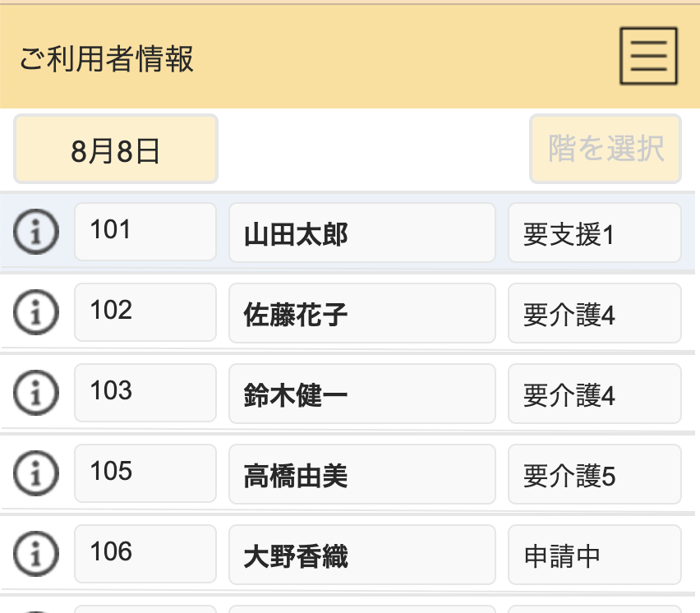Tap info icon next to room 105
Image resolution: width=700 pixels, height=613 pixels.
pos(36,474)
